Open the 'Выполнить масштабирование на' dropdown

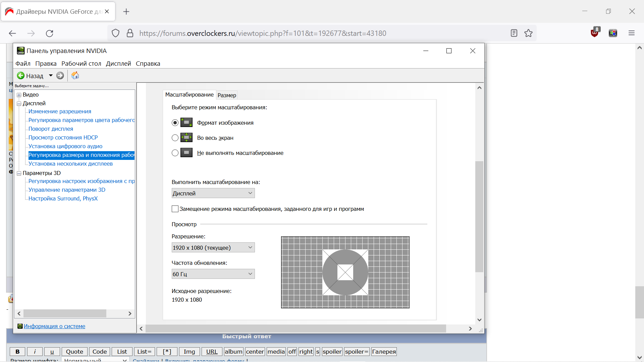(x=213, y=193)
